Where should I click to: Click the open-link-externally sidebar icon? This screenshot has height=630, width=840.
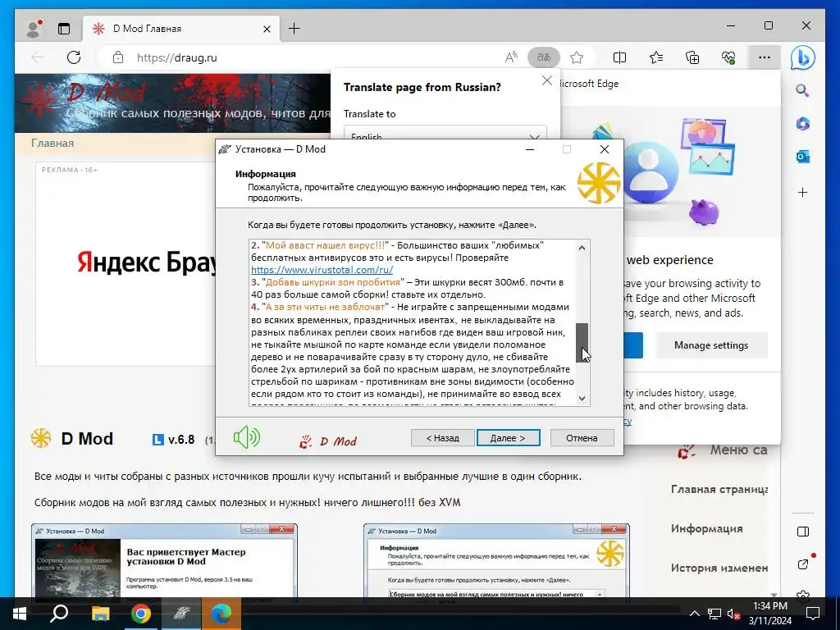tap(802, 564)
